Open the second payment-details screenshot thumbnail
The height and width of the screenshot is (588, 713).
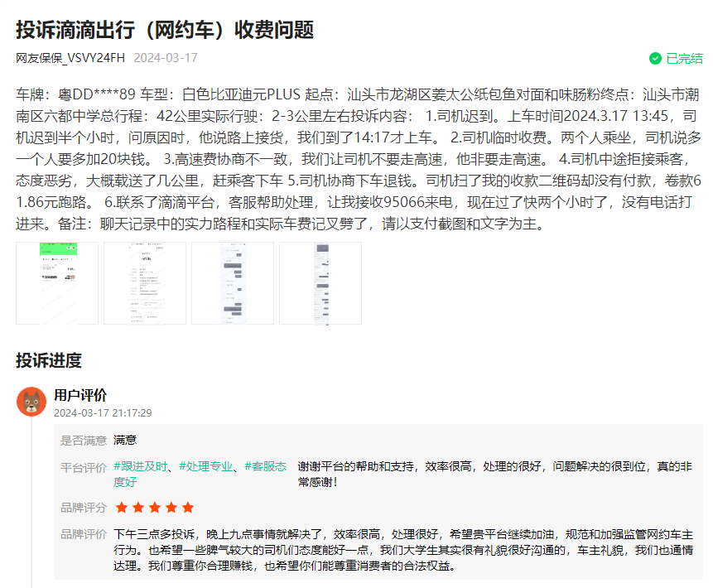(x=145, y=283)
